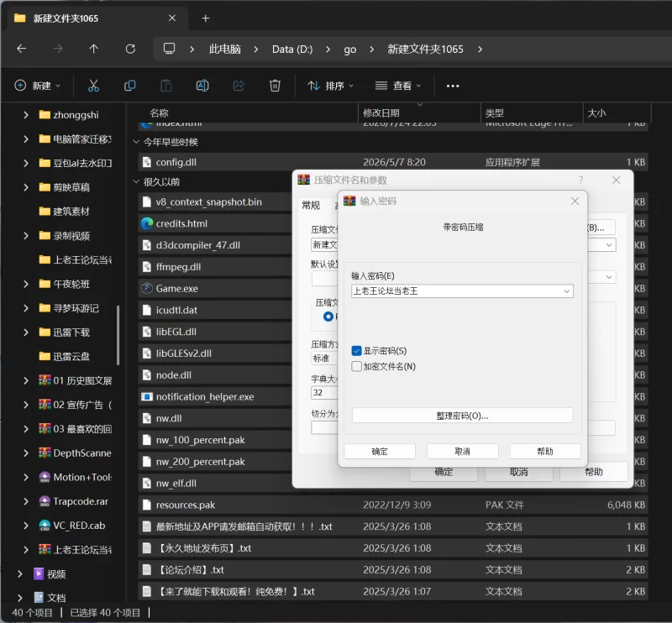Click 帮助 in the password dialog
This screenshot has width=672, height=623.
pos(545,451)
